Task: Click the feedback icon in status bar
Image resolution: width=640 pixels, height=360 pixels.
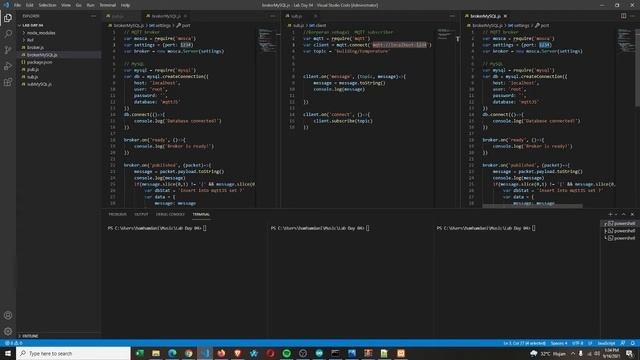Action: click(x=623, y=343)
